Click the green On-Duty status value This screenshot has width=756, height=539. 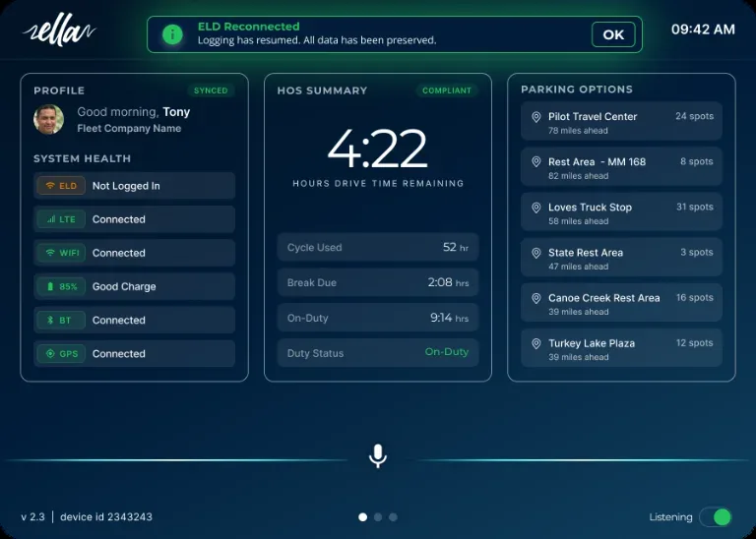pyautogui.click(x=447, y=352)
